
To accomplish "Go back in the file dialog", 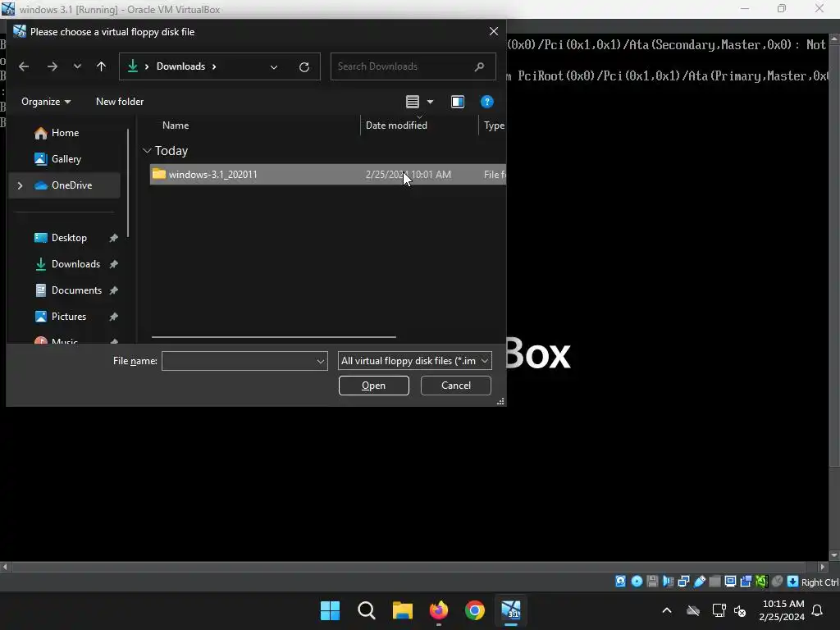I will coord(24,66).
